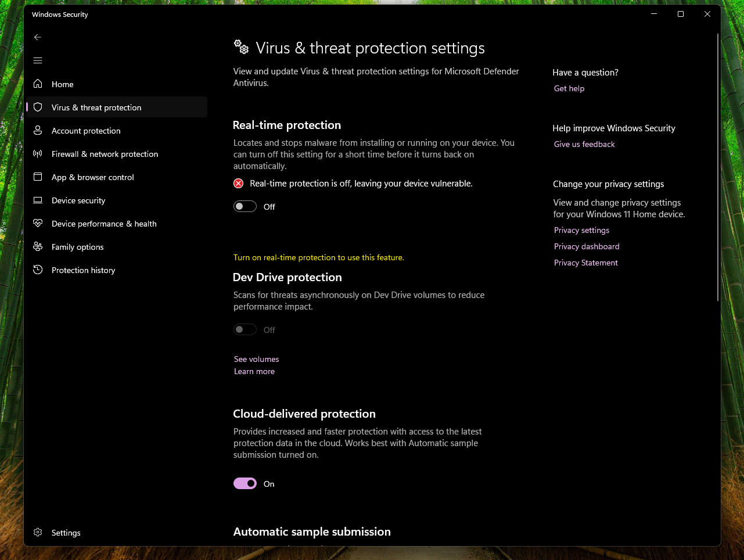Click the disabled Dev Drive protection toggle
The image size is (744, 560).
click(245, 329)
